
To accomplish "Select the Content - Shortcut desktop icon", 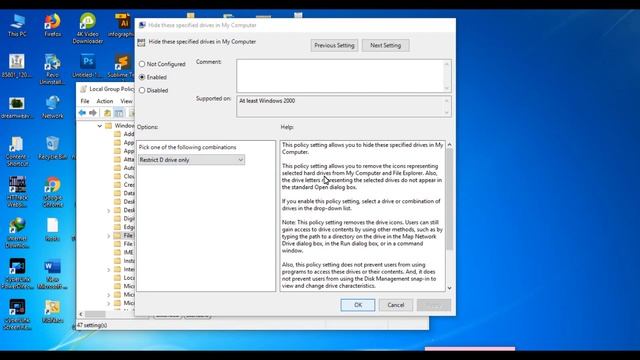I will (x=17, y=151).
